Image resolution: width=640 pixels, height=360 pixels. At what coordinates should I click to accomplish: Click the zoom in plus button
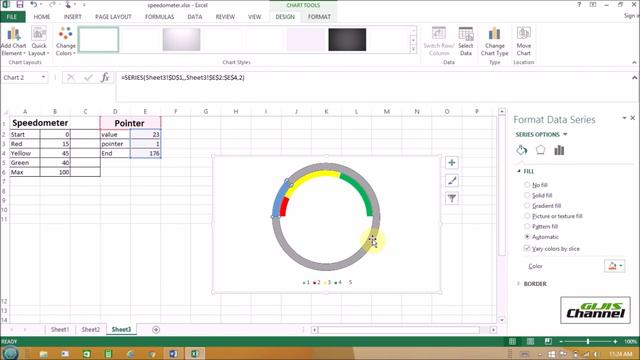pos(616,341)
